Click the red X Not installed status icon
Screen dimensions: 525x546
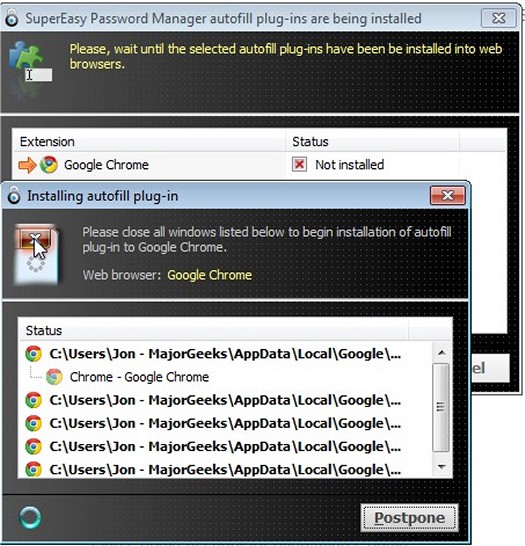299,164
